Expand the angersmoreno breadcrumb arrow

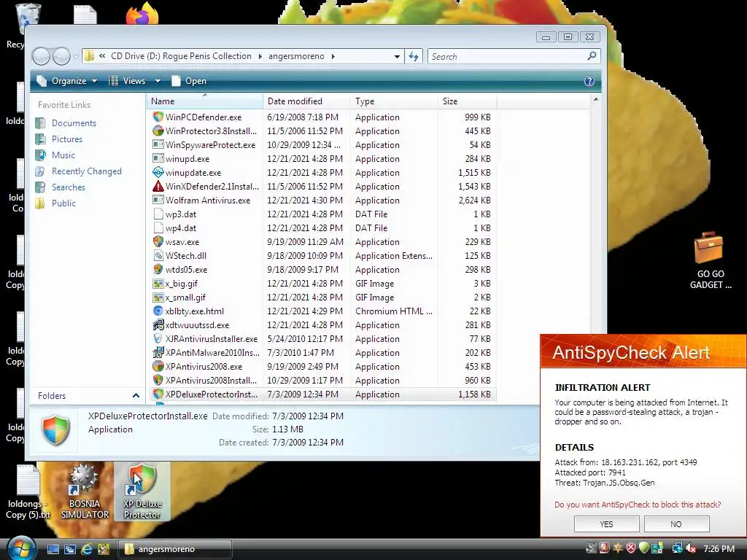[x=333, y=56]
